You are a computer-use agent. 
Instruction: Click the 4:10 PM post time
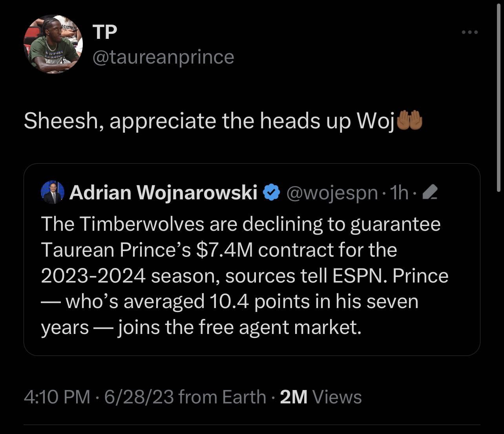[57, 397]
